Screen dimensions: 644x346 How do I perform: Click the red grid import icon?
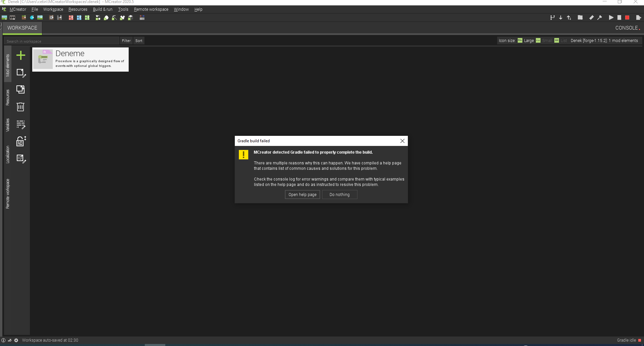pyautogui.click(x=71, y=18)
